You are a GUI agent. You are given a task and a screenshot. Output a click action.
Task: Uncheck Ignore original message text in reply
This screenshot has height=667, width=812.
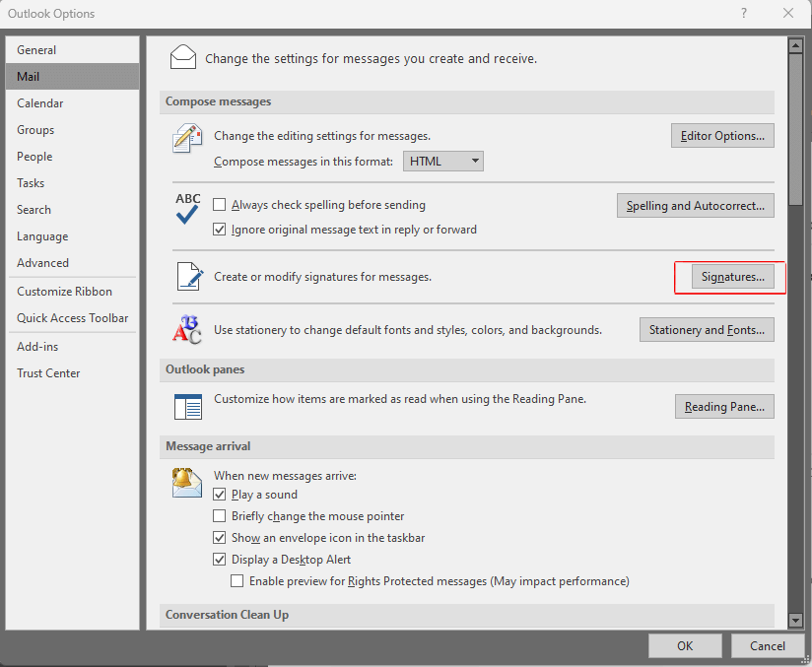click(x=219, y=230)
